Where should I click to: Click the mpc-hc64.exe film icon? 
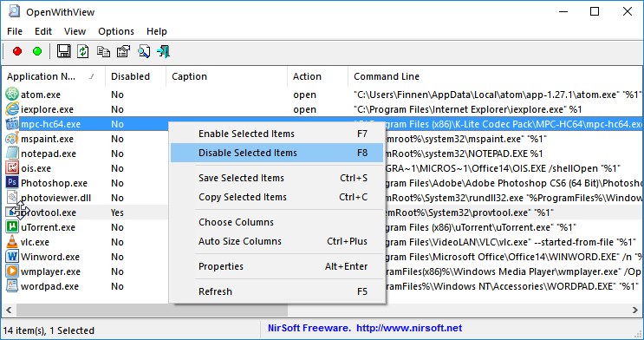pos(12,124)
